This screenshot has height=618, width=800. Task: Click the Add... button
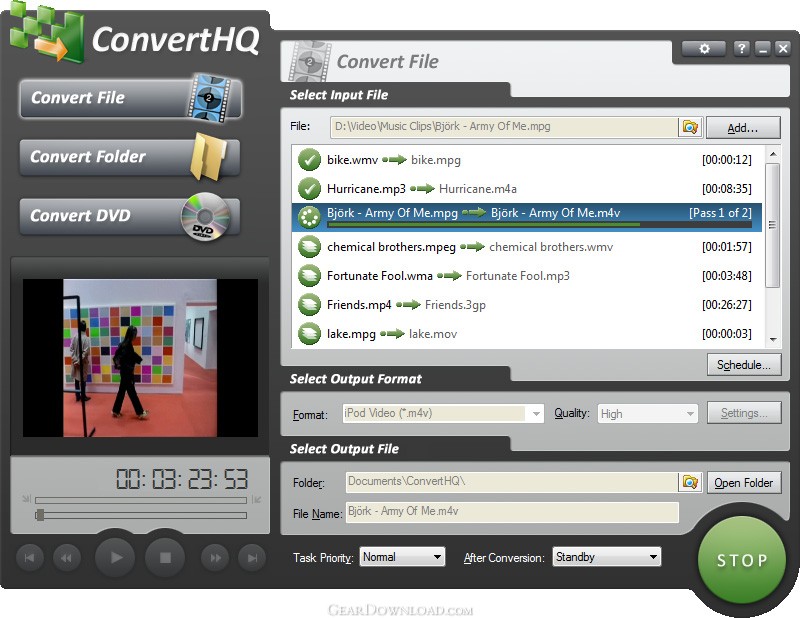pyautogui.click(x=743, y=128)
